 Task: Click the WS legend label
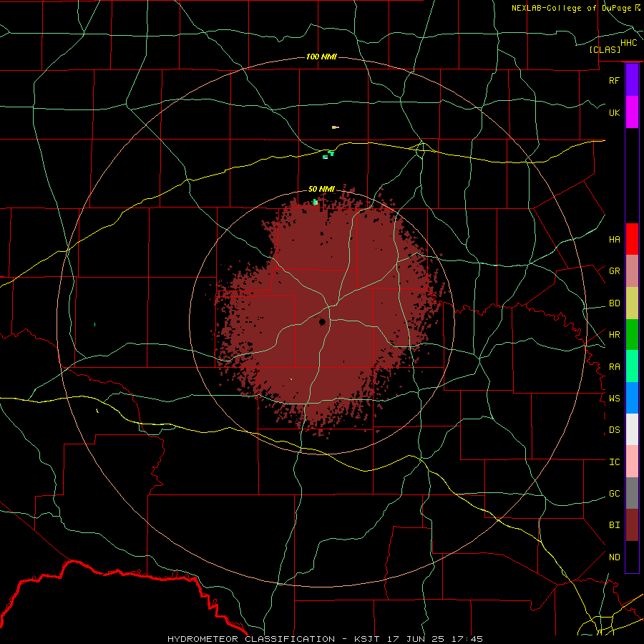pyautogui.click(x=614, y=399)
